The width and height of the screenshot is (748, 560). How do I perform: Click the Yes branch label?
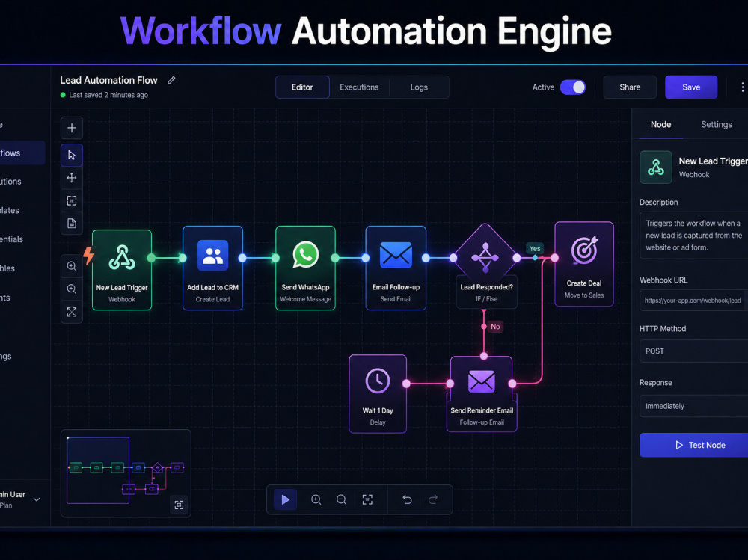coord(535,248)
